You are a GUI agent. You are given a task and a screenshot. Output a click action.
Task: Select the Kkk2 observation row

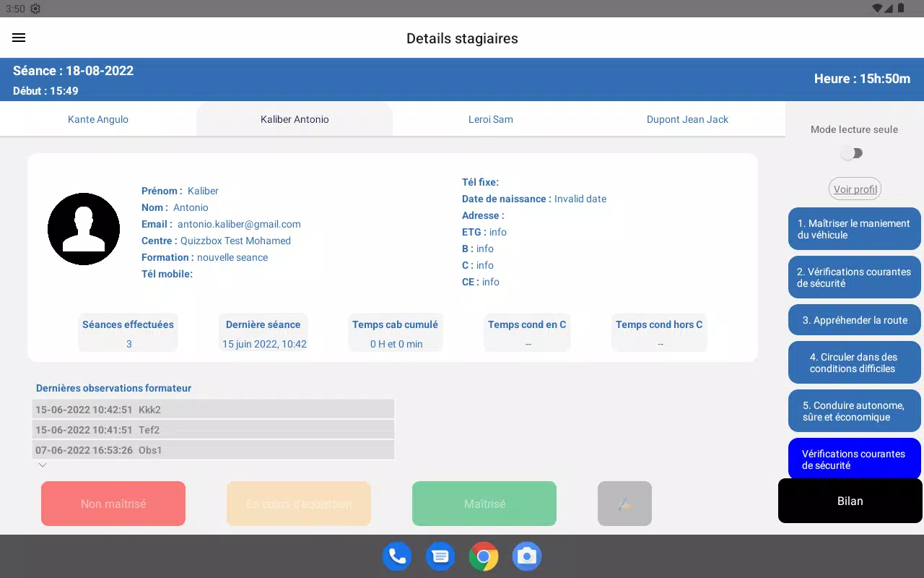(x=213, y=410)
